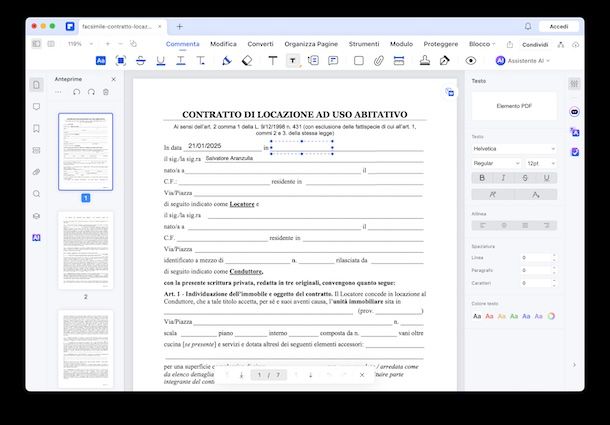
Task: Attach a file with paperclip tool
Action: [379, 60]
